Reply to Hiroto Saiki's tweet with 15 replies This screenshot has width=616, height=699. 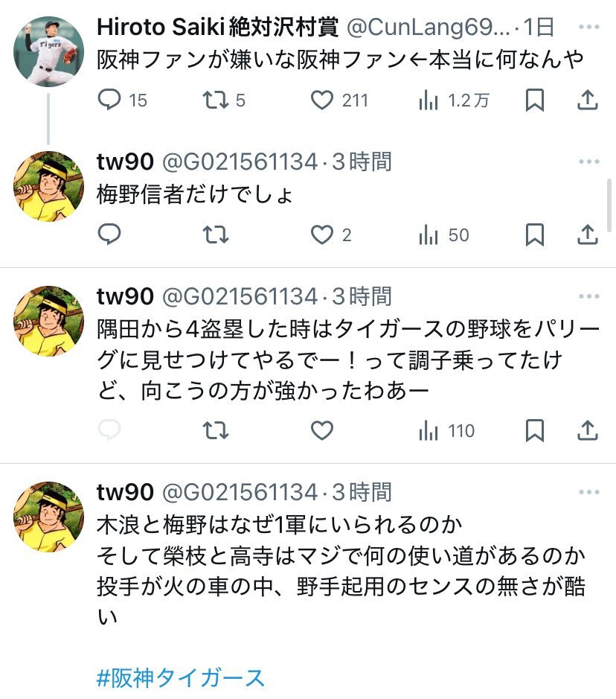[109, 100]
